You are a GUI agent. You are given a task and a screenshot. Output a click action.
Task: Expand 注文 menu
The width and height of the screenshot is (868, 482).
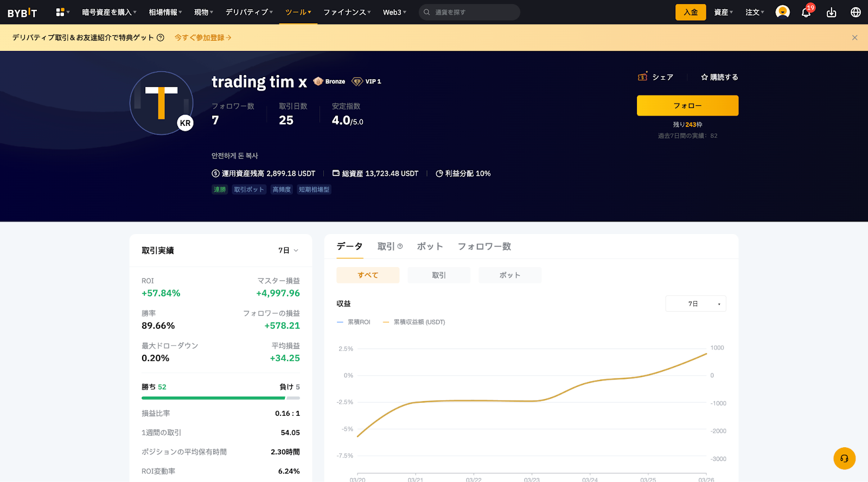point(755,12)
